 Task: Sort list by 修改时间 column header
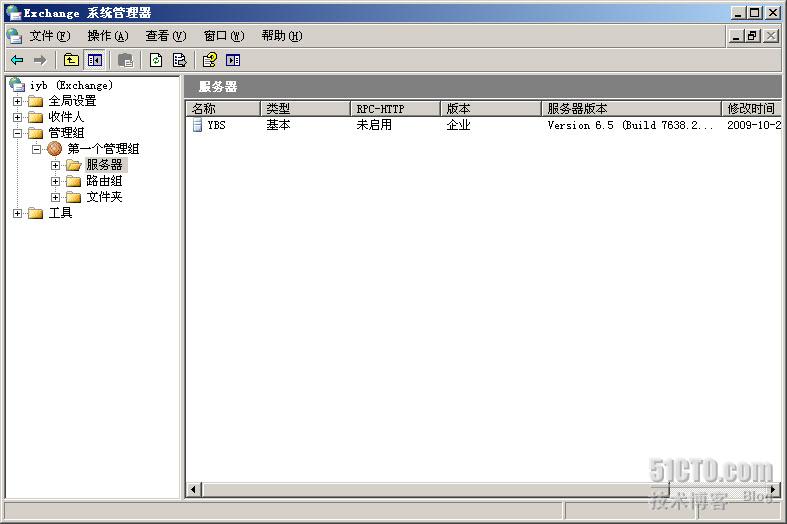point(752,108)
